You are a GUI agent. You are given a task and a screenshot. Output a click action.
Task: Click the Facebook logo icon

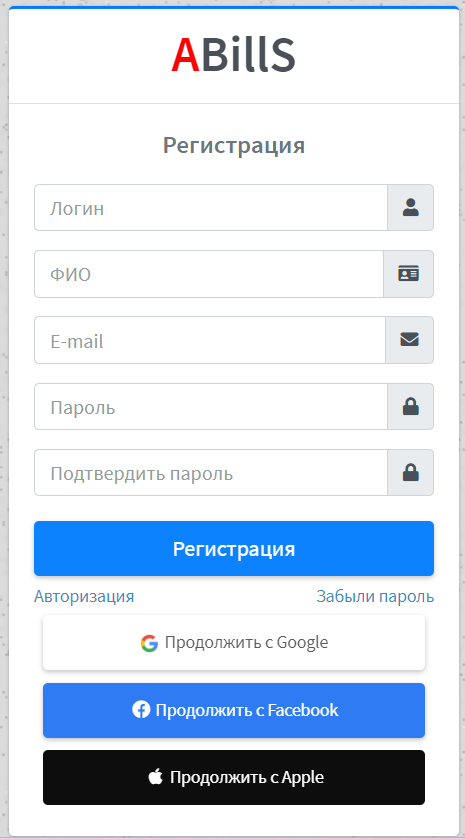pyautogui.click(x=141, y=710)
